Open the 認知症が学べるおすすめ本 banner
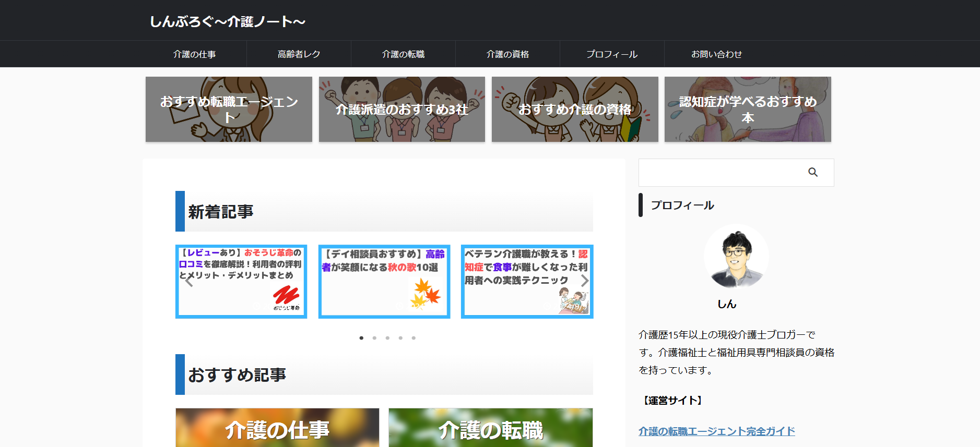Viewport: 980px width, 447px height. pyautogui.click(x=748, y=110)
